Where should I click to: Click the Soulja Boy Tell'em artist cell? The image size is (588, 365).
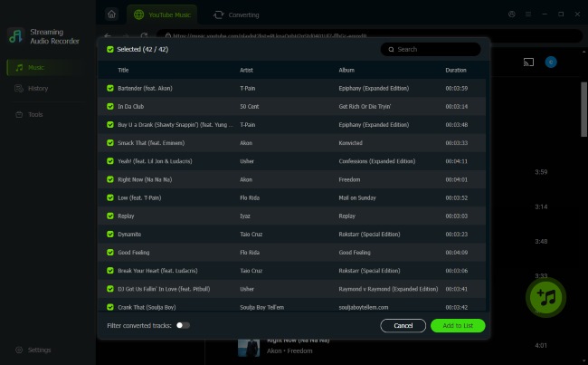[261, 307]
